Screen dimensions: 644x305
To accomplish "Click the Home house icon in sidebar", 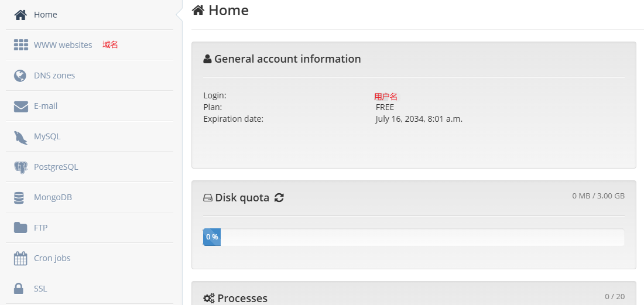I will coord(20,15).
